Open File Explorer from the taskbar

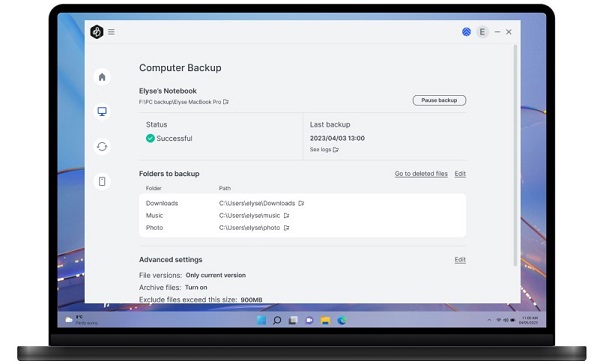point(325,320)
